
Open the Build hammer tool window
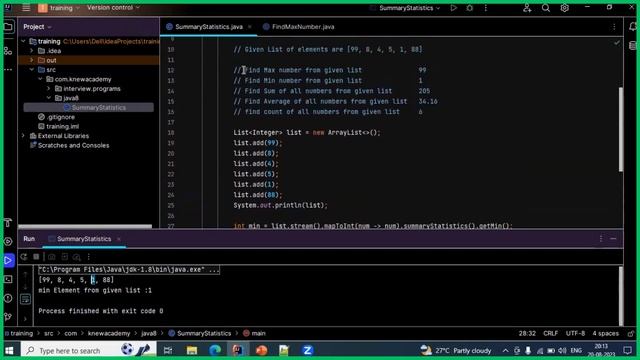[8, 222]
